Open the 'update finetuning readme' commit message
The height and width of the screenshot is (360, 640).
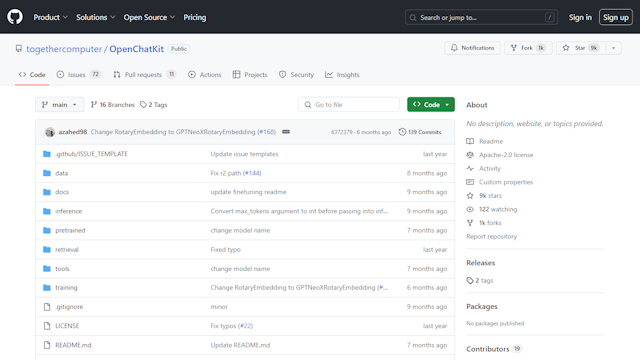coord(248,192)
